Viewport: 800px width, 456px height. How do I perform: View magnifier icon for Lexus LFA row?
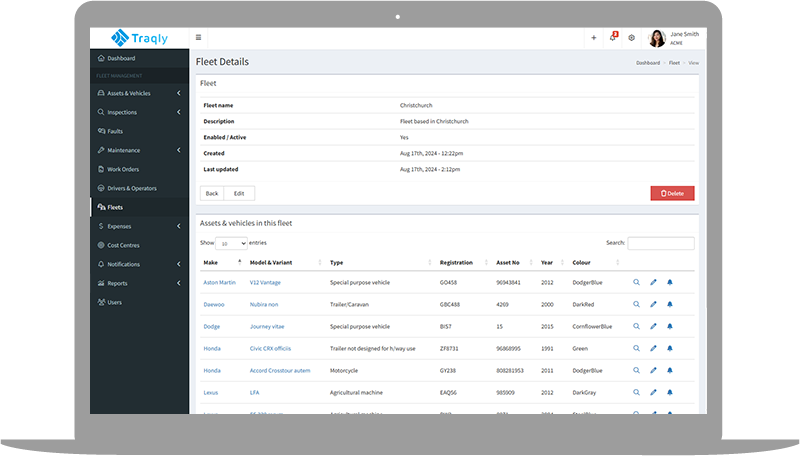636,392
